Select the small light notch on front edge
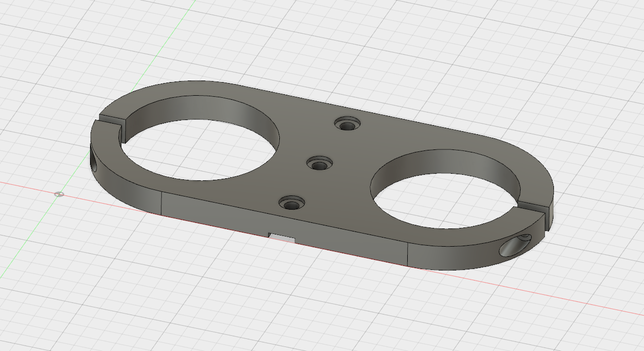 pos(281,236)
